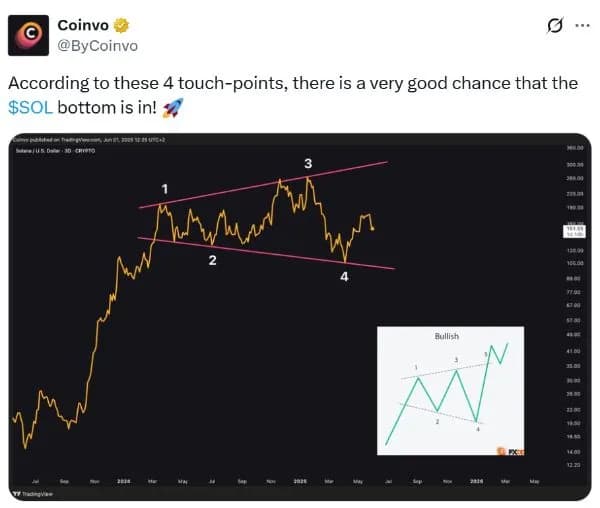600x508 pixels.
Task: Click the Coinvo display name
Action: (85, 25)
